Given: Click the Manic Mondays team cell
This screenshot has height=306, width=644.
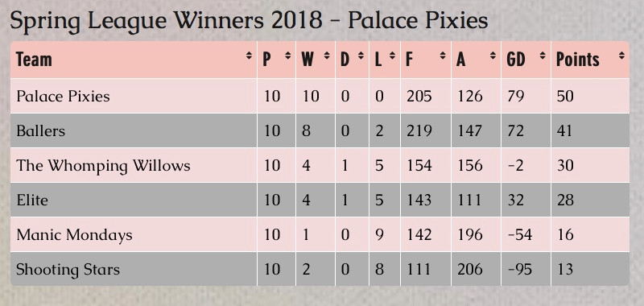Looking at the screenshot, I should point(134,234).
